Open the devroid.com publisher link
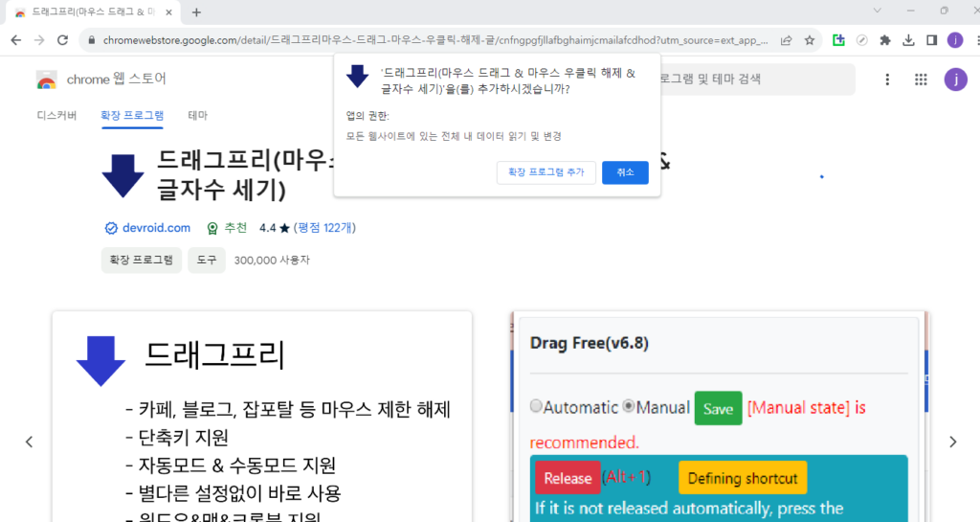This screenshot has height=522, width=980. tap(156, 228)
